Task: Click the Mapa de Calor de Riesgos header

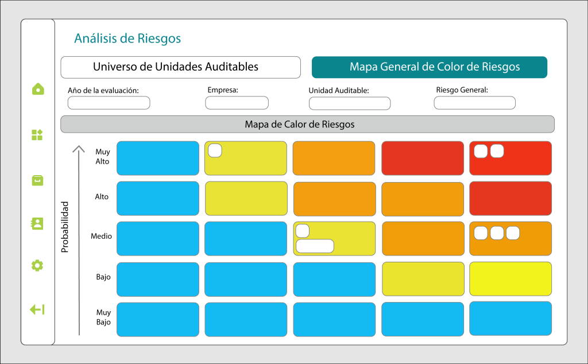Action: pos(307,124)
